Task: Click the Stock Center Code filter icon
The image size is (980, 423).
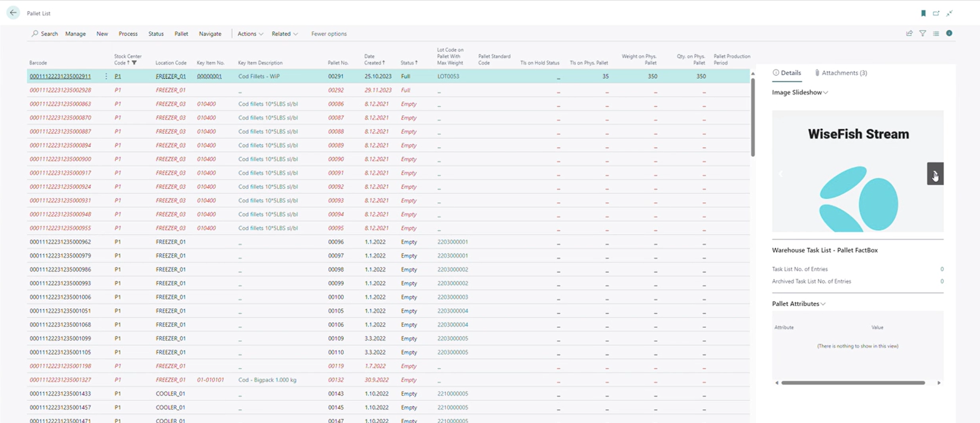Action: tap(134, 63)
